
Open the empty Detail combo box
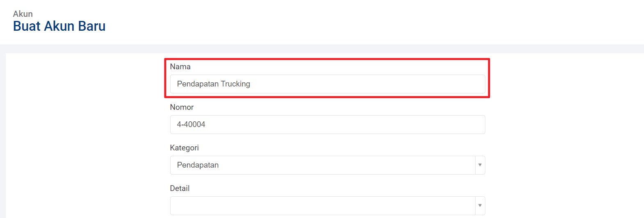pos(322,206)
